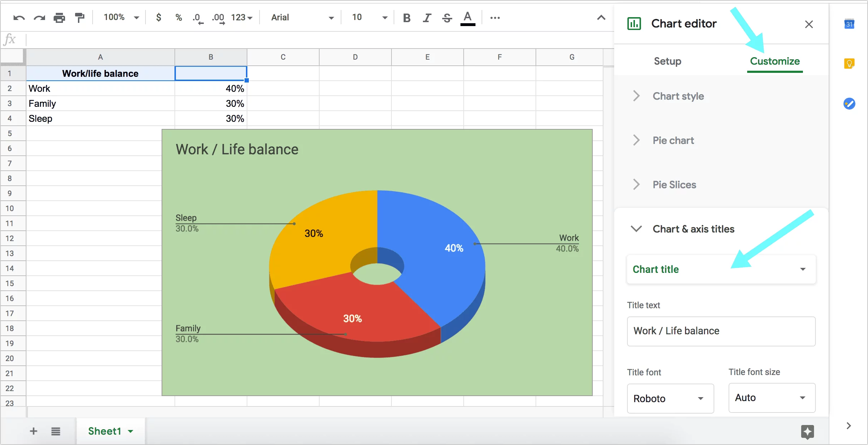Select cell A3 containing Family
The width and height of the screenshot is (868, 445).
pyautogui.click(x=100, y=104)
